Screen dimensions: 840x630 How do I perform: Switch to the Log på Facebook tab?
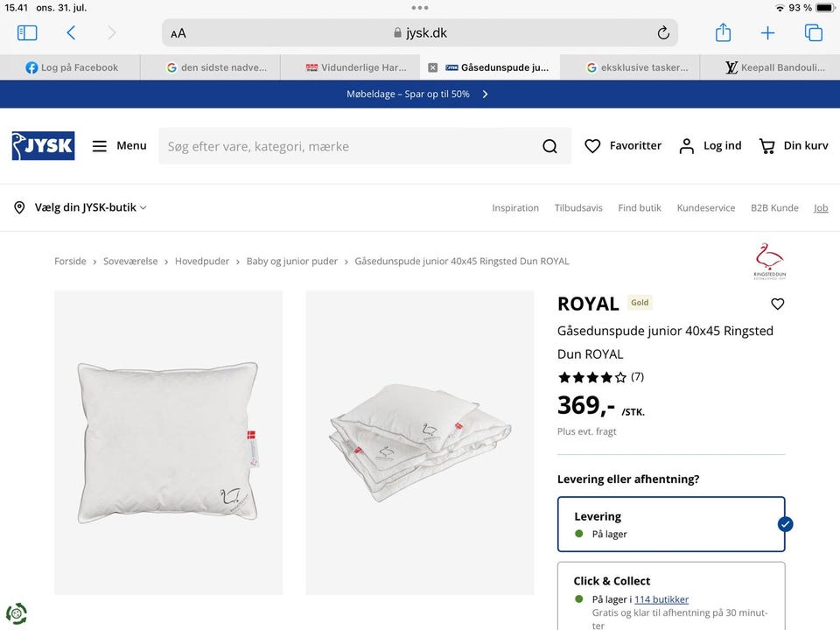click(71, 67)
